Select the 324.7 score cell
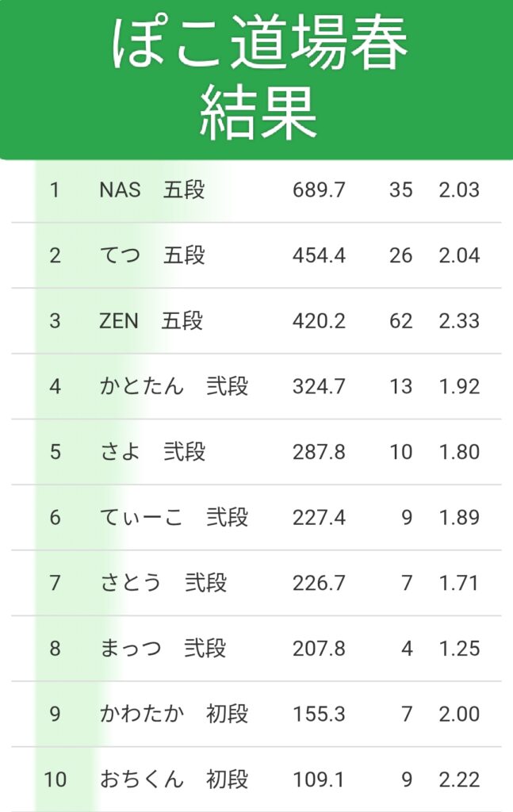 pos(319,387)
